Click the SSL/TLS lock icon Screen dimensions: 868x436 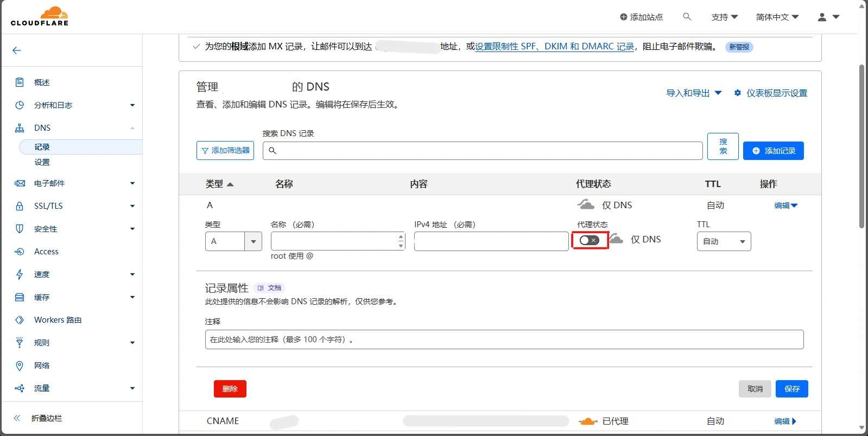point(20,206)
